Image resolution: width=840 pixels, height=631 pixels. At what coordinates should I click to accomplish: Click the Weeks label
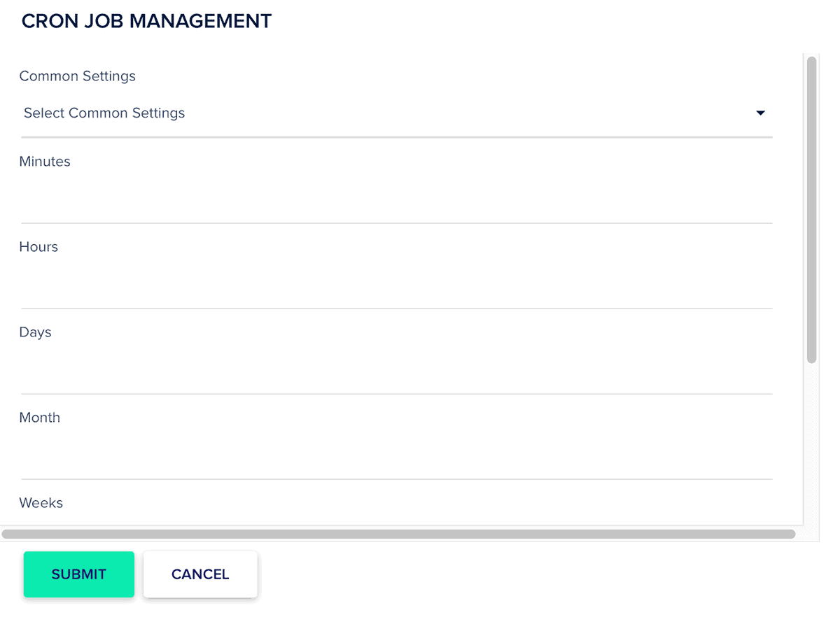(41, 503)
